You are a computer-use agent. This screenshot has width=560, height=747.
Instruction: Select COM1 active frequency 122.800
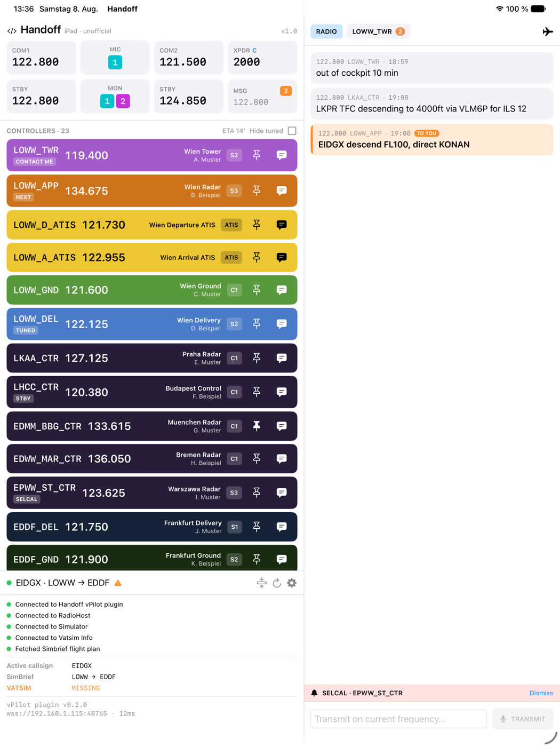pyautogui.click(x=42, y=58)
